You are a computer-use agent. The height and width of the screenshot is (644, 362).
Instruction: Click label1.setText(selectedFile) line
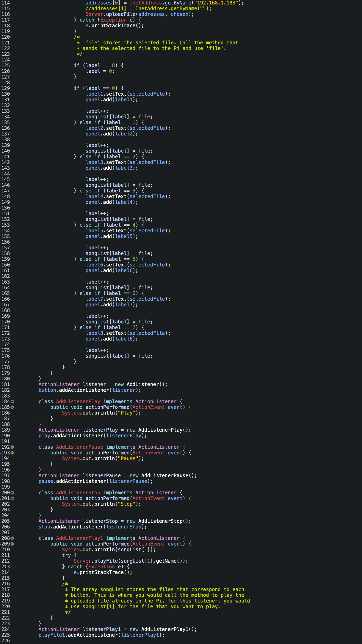[128, 94]
